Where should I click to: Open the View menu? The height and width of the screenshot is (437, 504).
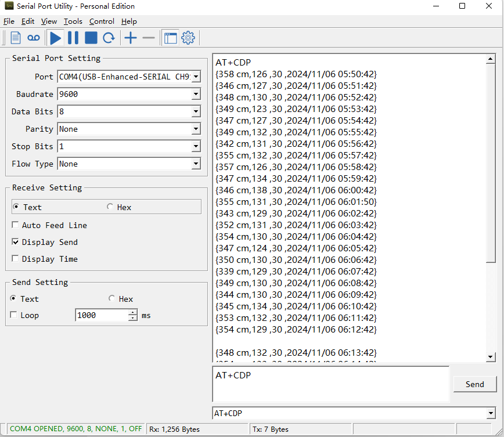tap(49, 21)
